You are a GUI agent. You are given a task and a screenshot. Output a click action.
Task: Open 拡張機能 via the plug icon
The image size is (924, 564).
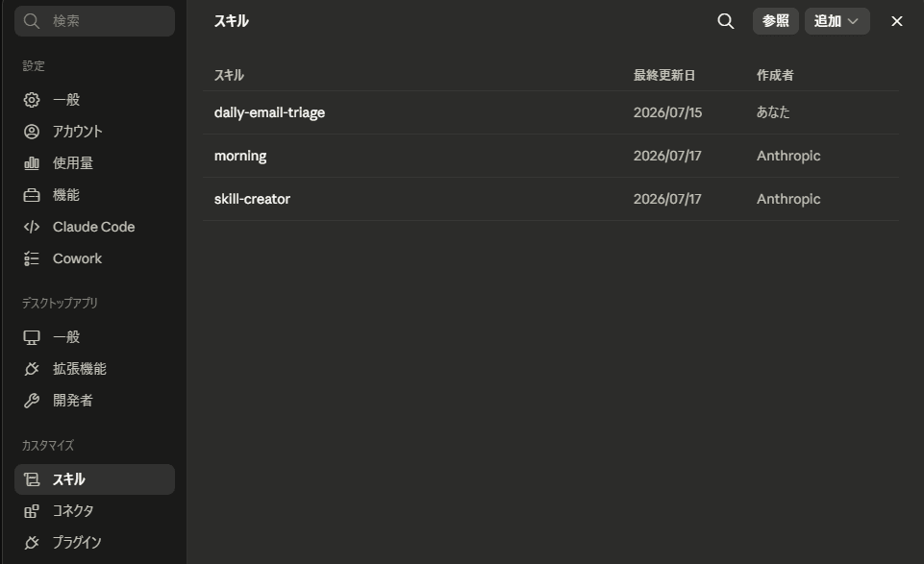coord(32,369)
